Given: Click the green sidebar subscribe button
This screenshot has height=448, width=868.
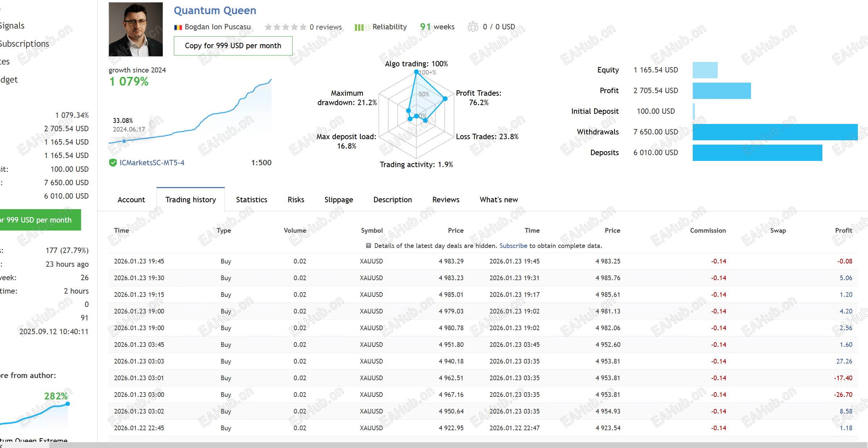Looking at the screenshot, I should (x=40, y=220).
